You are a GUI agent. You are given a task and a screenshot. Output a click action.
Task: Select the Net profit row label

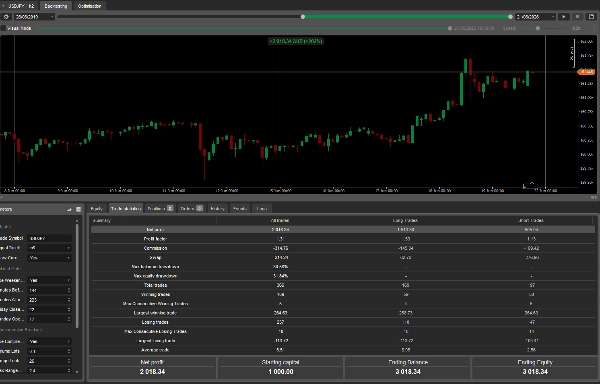coord(155,229)
